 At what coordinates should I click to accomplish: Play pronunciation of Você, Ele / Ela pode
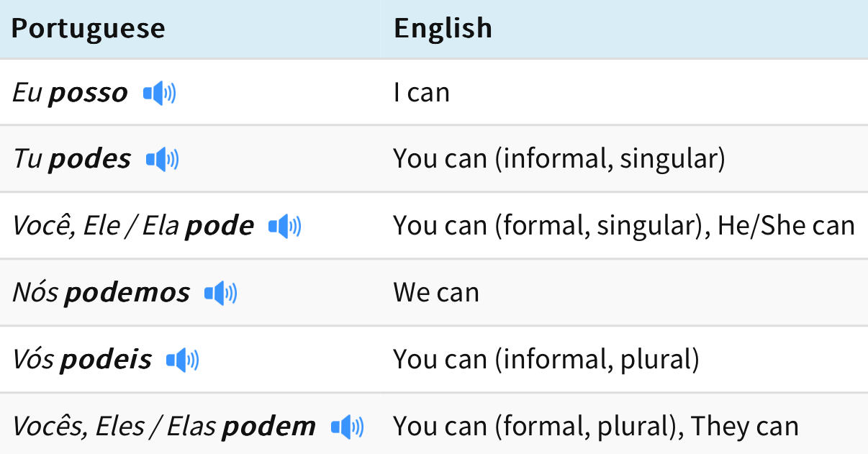click(x=285, y=227)
